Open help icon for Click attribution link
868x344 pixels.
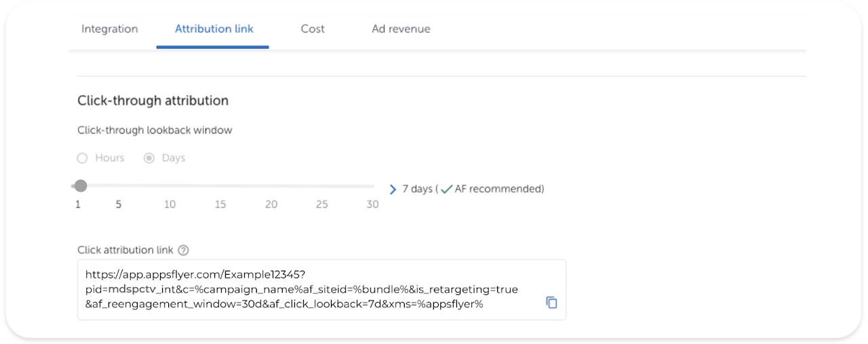coord(183,250)
